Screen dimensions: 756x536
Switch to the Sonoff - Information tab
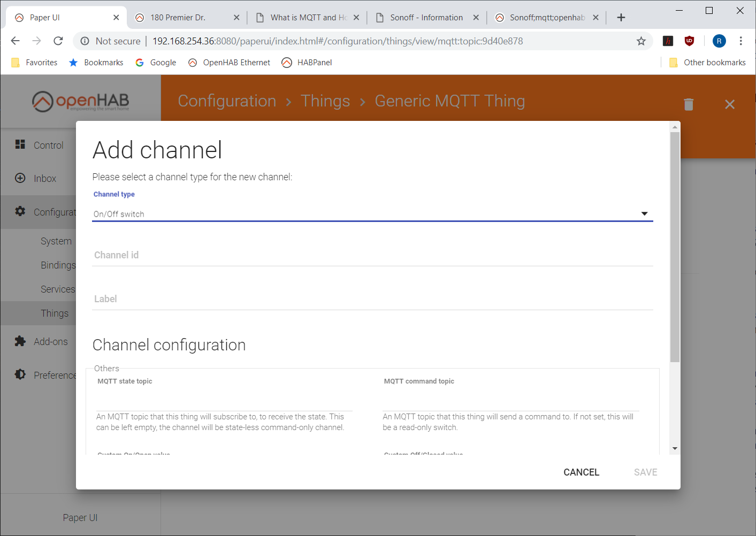426,18
